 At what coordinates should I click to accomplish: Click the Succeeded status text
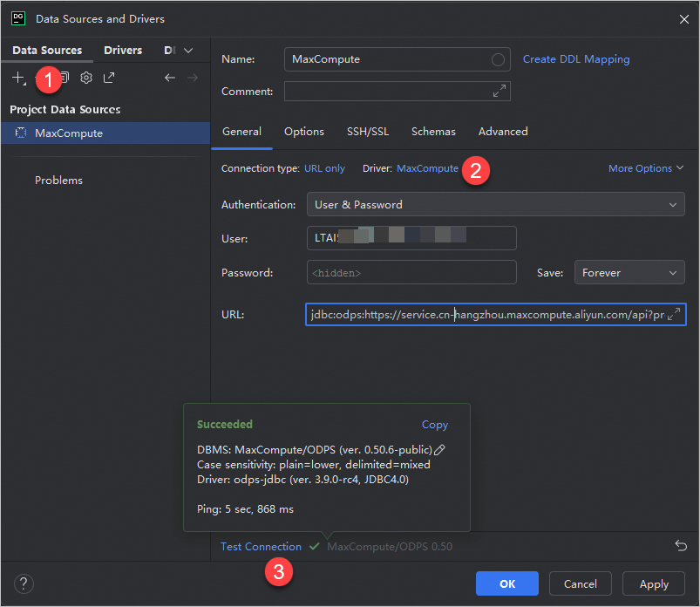225,425
